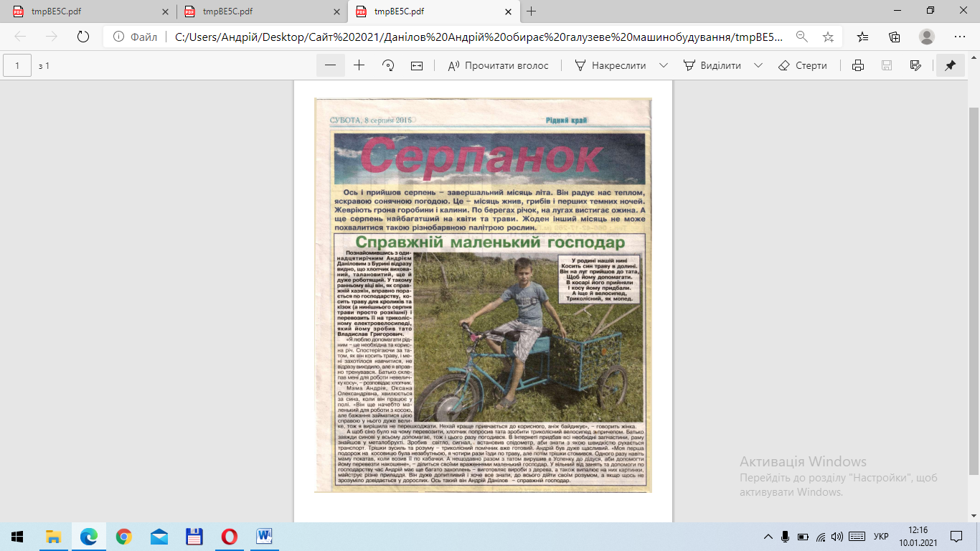Open a new browser tab

531,11
